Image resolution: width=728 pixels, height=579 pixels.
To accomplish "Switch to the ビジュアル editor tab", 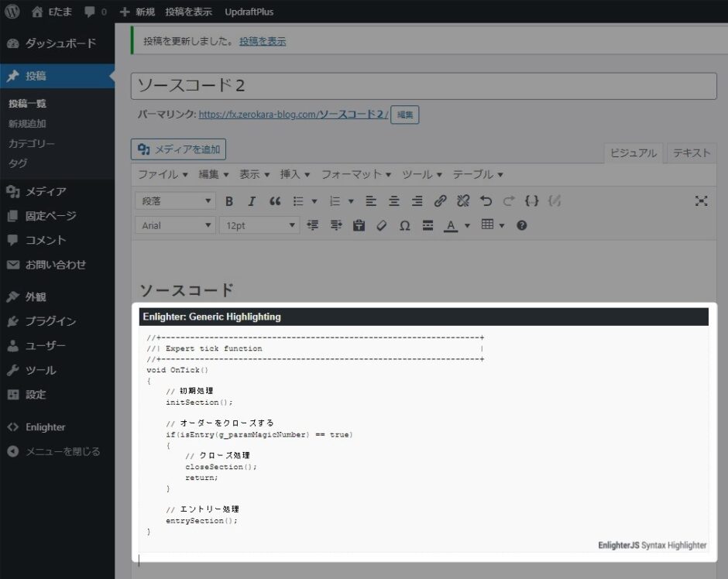I will tap(634, 153).
